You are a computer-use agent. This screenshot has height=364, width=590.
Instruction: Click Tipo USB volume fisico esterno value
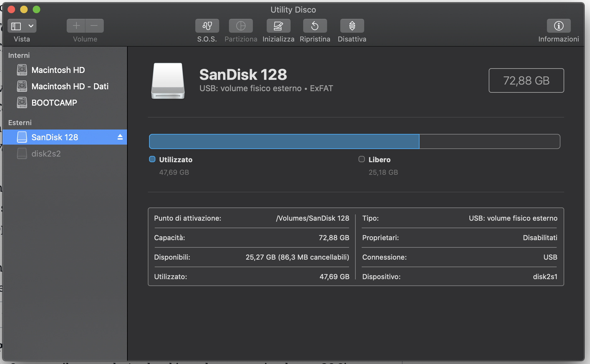coord(513,218)
